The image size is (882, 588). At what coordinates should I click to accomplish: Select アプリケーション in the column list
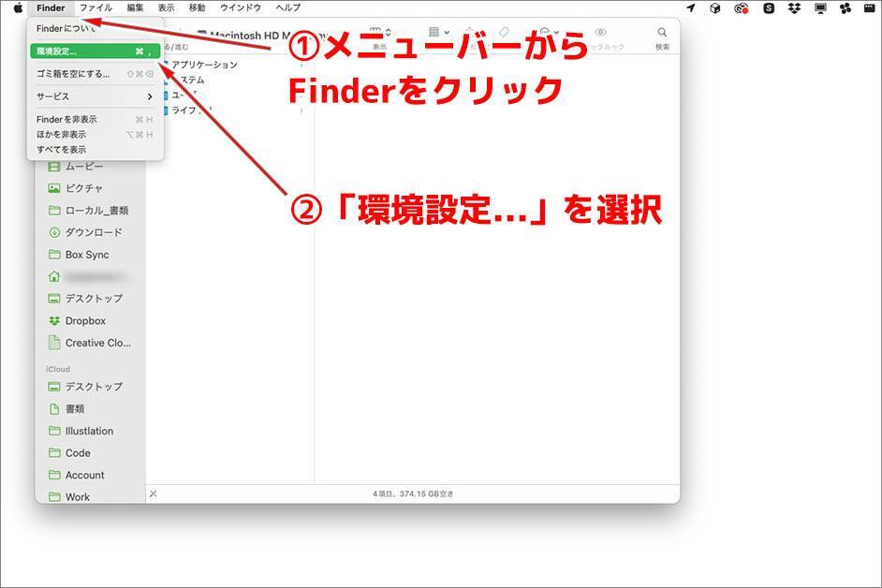coord(204,66)
